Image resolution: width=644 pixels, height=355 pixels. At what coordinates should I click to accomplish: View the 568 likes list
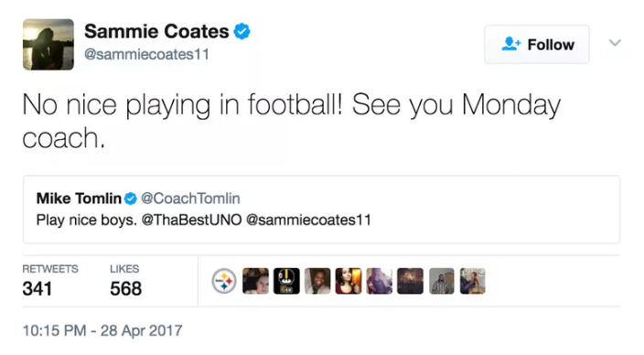tap(125, 281)
